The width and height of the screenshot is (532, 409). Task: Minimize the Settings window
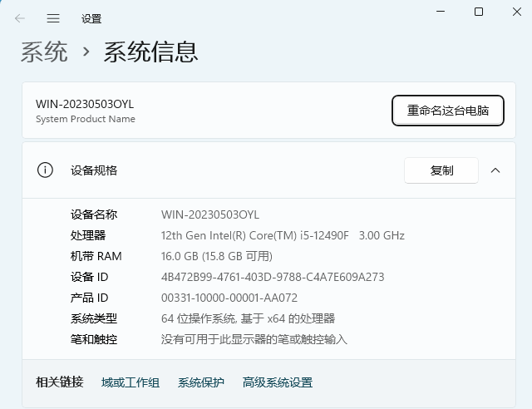click(x=441, y=12)
